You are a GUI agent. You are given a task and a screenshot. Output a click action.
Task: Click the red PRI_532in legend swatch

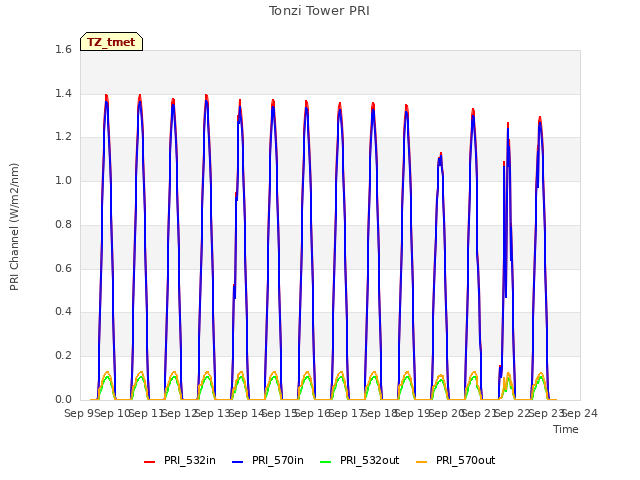[149, 462]
